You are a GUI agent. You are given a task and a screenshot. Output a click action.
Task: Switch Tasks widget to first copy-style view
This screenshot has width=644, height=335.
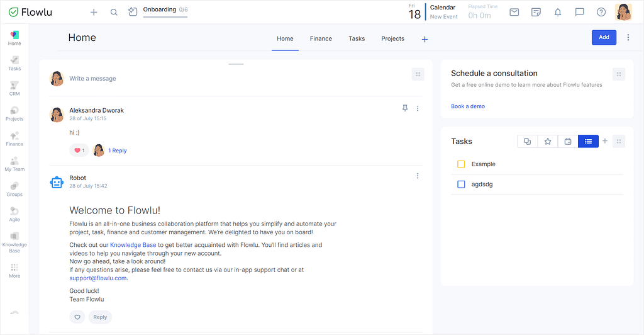point(528,142)
